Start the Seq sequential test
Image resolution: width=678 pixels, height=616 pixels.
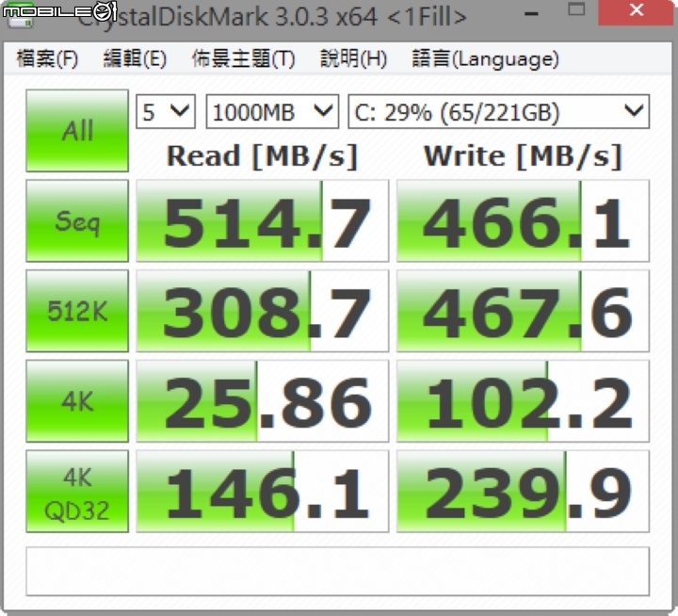77,220
